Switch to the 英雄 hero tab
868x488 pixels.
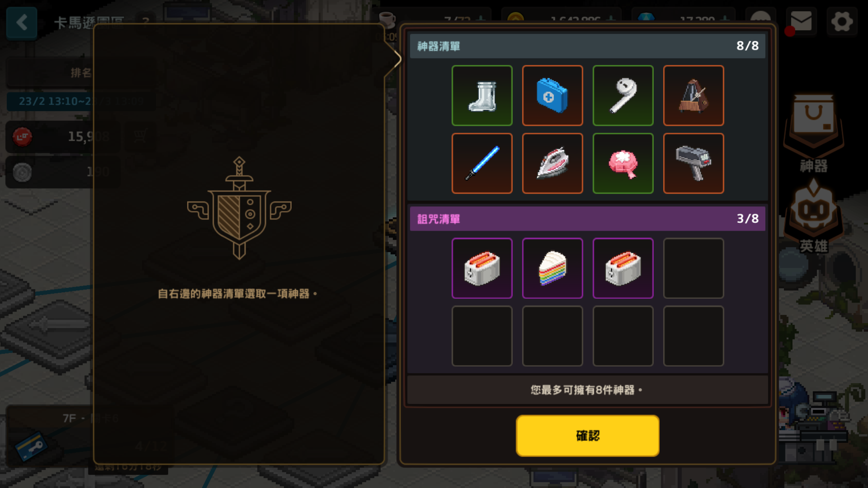[x=813, y=216]
